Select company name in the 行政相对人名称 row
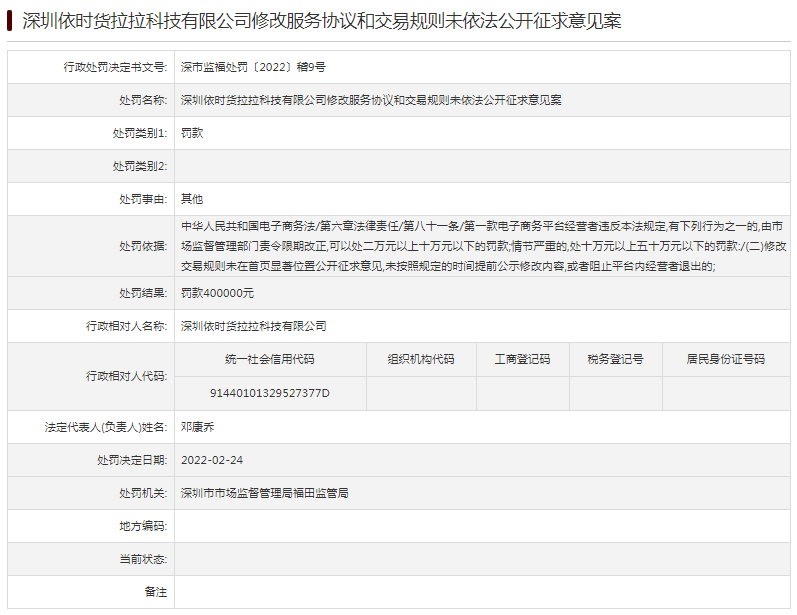 pos(254,326)
